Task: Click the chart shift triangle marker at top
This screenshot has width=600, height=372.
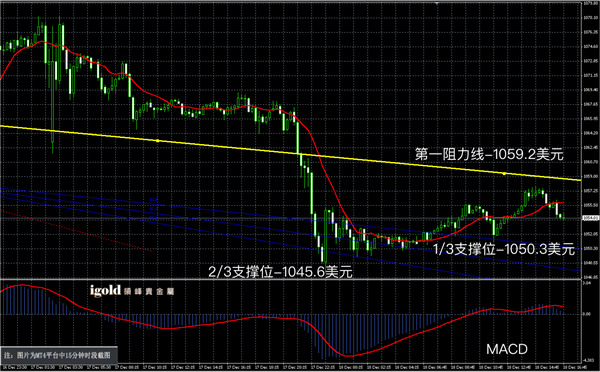Action: point(437,3)
